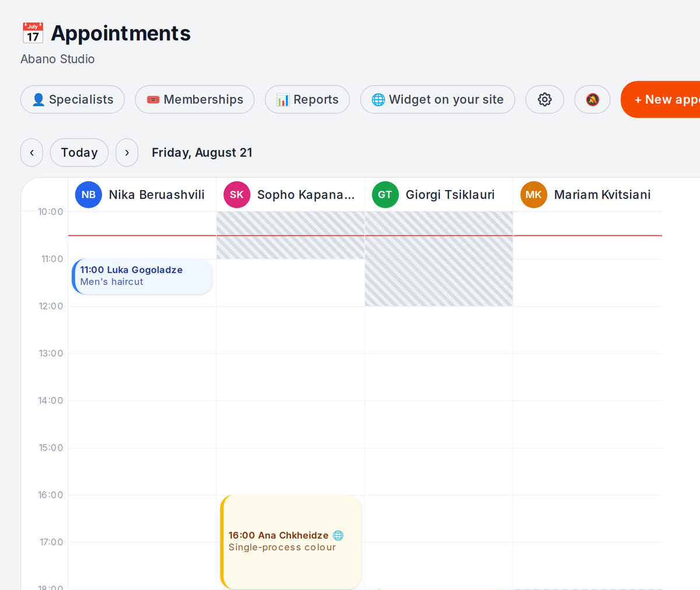Click the 15:00 time label
The width and height of the screenshot is (700, 590).
(51, 448)
